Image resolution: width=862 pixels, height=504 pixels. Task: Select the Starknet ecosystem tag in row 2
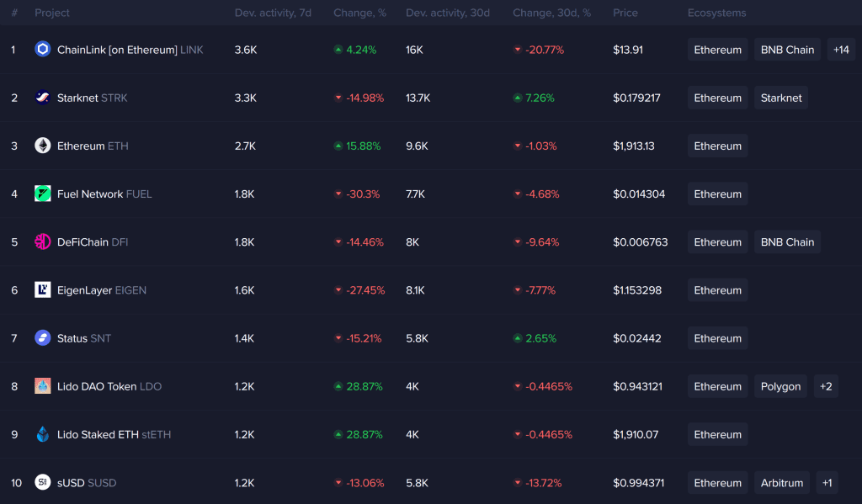[781, 98]
